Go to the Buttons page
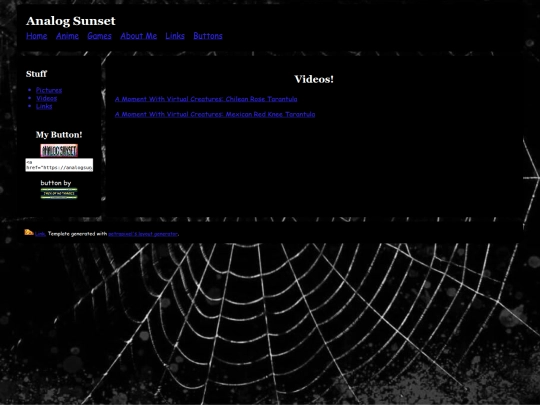This screenshot has height=405, width=540. [x=208, y=36]
